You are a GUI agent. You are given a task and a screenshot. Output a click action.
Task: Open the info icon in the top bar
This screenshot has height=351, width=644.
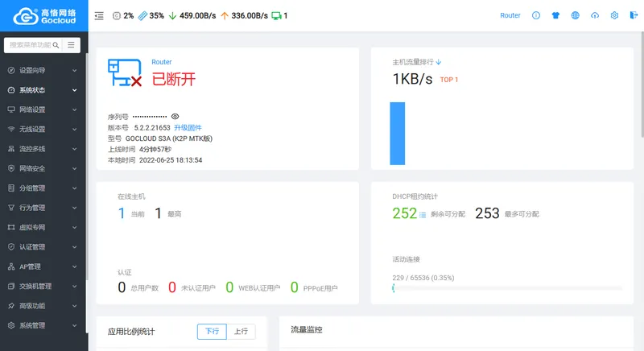click(536, 15)
